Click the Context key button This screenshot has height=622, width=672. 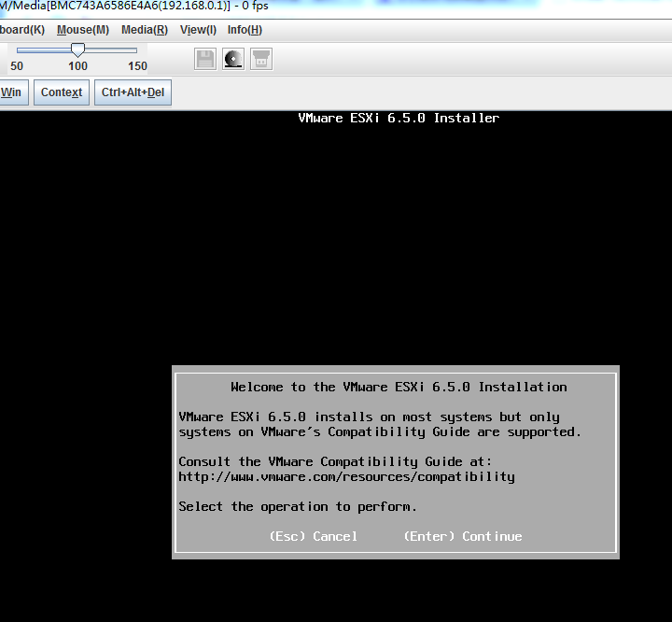(62, 92)
